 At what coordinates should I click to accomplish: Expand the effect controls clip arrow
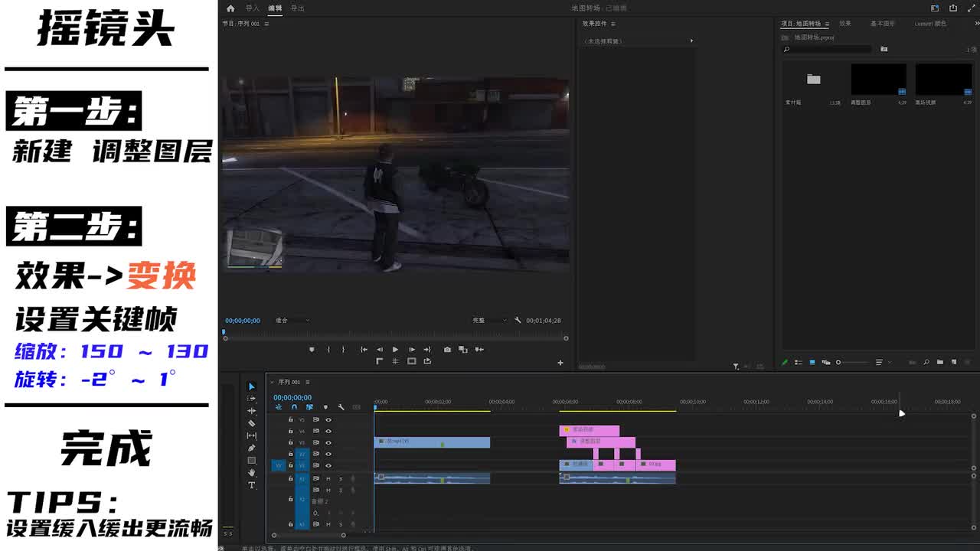click(x=691, y=41)
